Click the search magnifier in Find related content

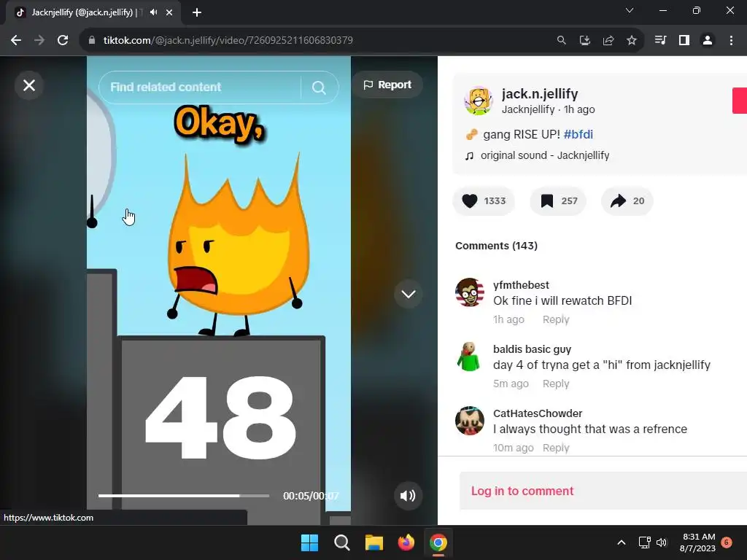coord(319,87)
